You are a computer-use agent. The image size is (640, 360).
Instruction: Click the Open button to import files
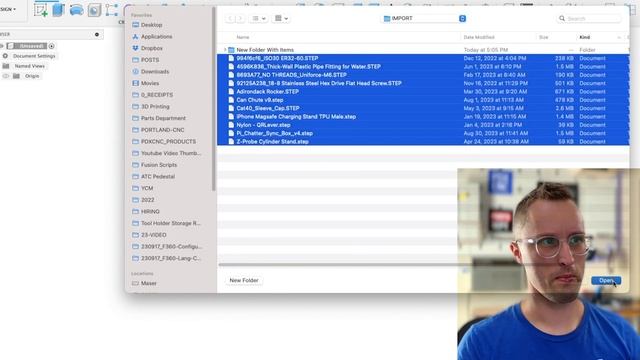point(606,280)
